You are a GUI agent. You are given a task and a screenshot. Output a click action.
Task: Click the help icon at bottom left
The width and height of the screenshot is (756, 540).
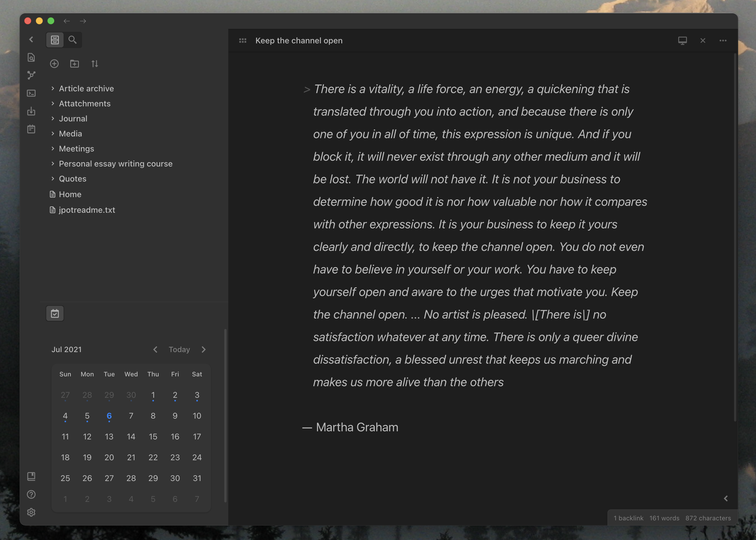(x=31, y=494)
